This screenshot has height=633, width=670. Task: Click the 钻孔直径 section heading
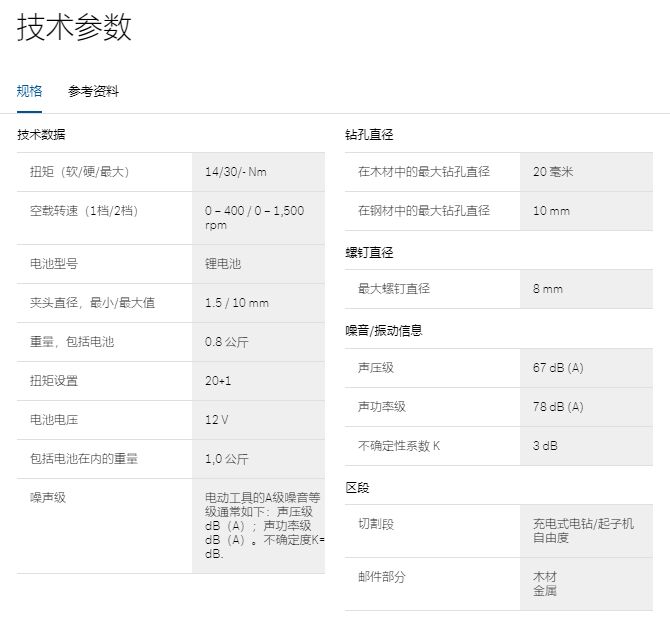[x=370, y=134]
